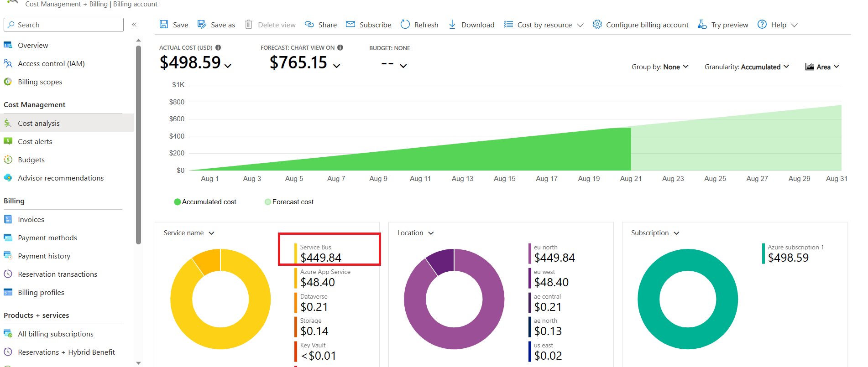The height and width of the screenshot is (367, 868).
Task: Click the eu west $48.40 entry
Action: click(x=549, y=278)
